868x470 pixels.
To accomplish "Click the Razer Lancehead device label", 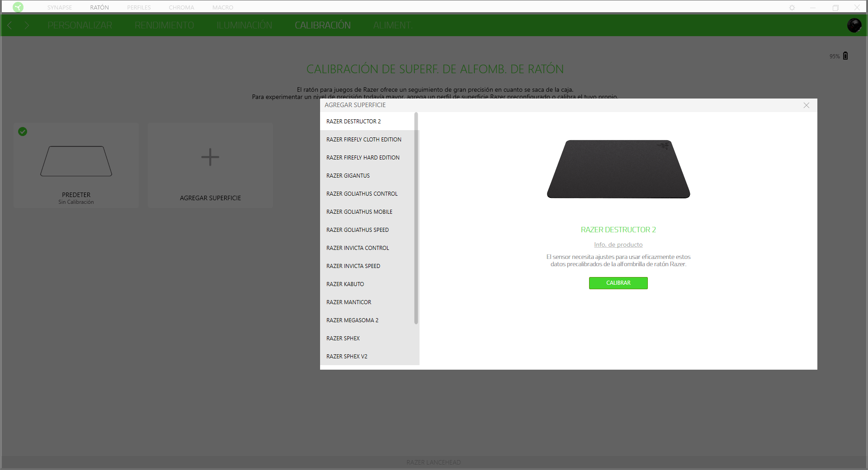I will 434,462.
